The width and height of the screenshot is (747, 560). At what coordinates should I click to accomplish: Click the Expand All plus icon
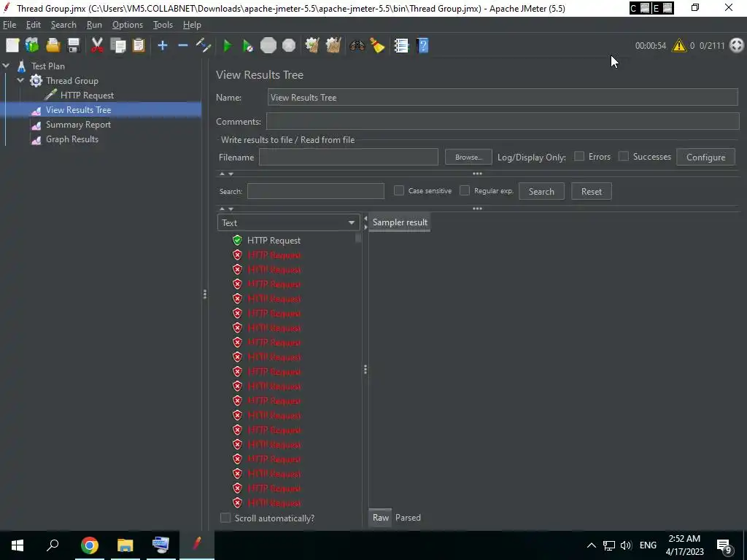pyautogui.click(x=163, y=46)
